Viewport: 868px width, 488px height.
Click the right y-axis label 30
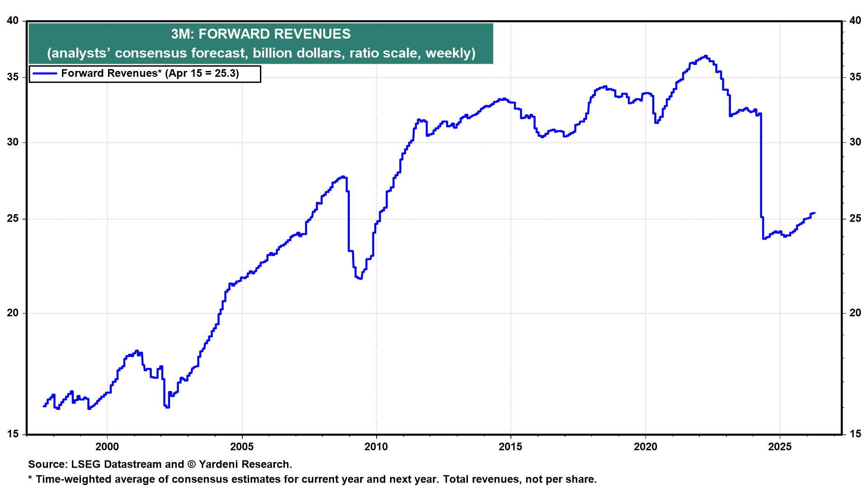(855, 142)
